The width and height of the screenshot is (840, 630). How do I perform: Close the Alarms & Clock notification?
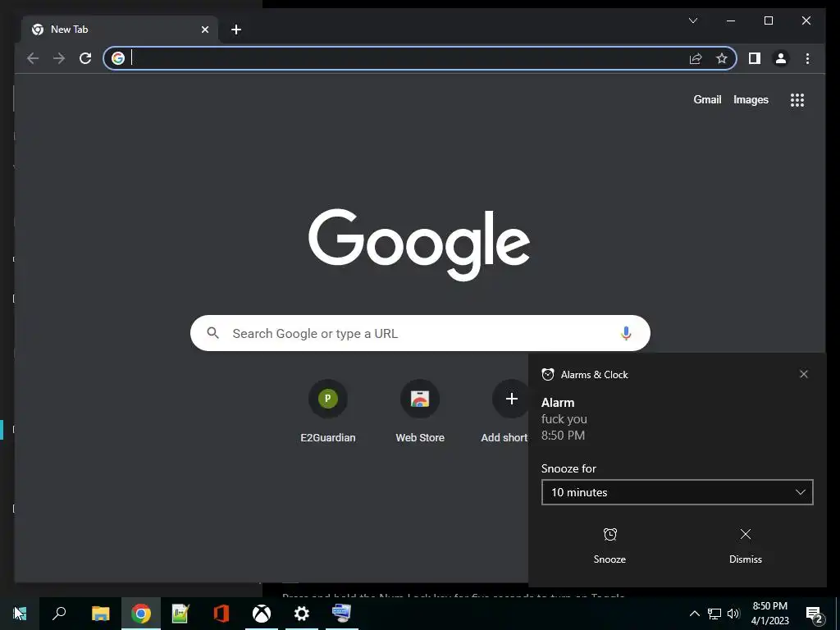pos(804,374)
